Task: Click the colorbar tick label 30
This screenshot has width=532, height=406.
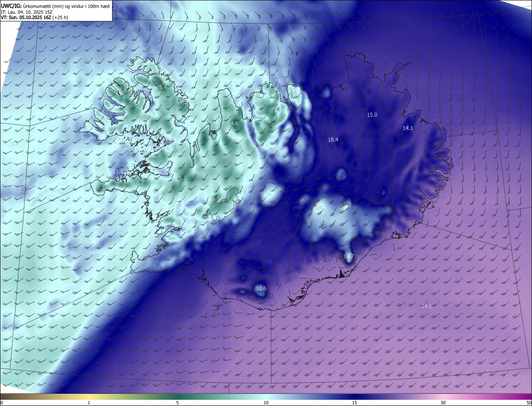Action: (443, 403)
